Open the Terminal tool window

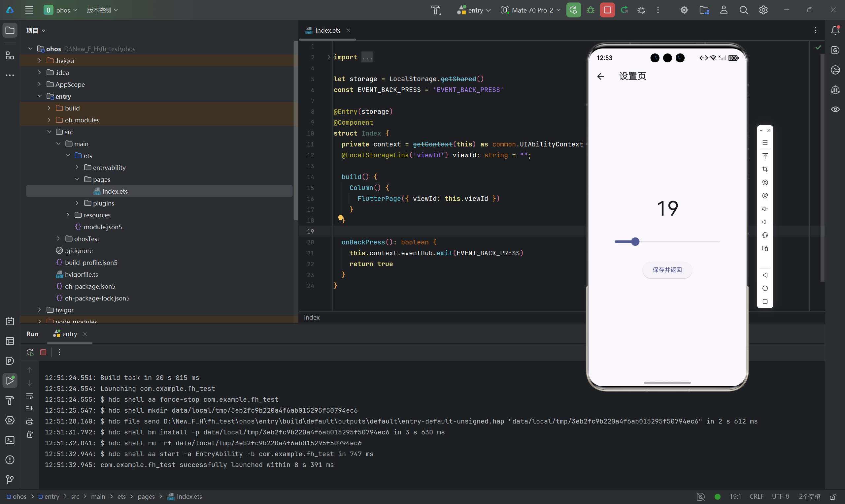(x=10, y=440)
